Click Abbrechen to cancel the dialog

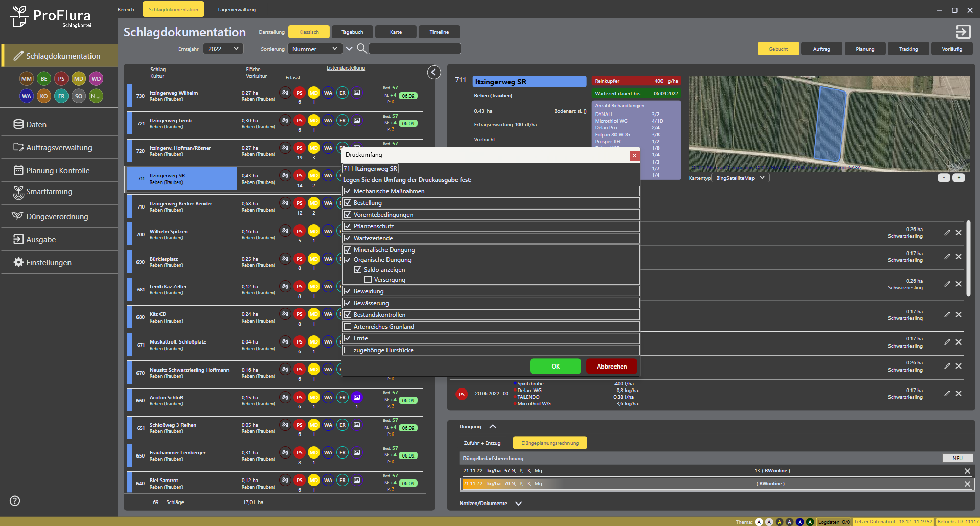(x=611, y=367)
